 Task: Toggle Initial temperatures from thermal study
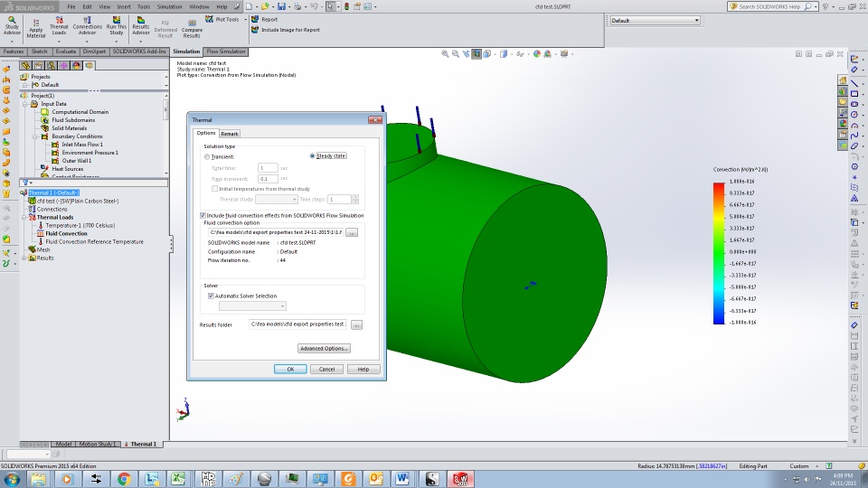214,189
